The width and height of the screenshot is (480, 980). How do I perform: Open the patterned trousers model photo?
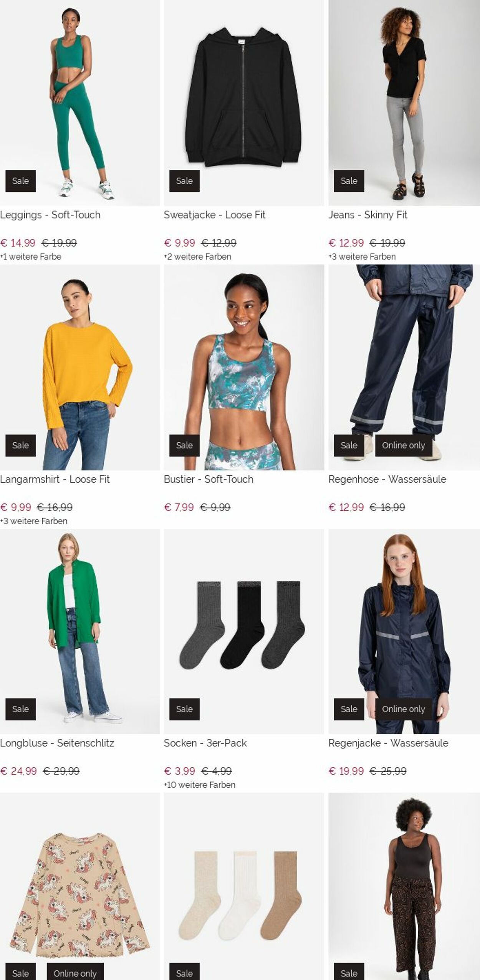[x=404, y=886]
